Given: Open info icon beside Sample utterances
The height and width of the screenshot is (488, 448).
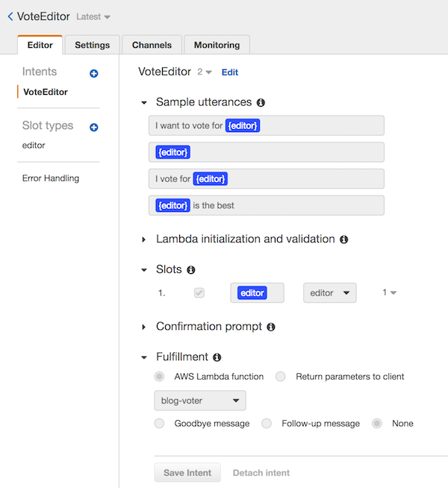Looking at the screenshot, I should 261,103.
